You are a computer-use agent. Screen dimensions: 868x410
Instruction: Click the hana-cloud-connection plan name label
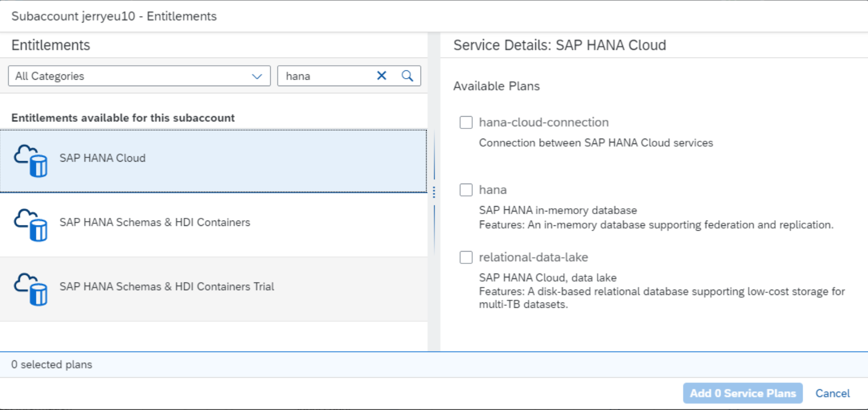click(x=543, y=123)
